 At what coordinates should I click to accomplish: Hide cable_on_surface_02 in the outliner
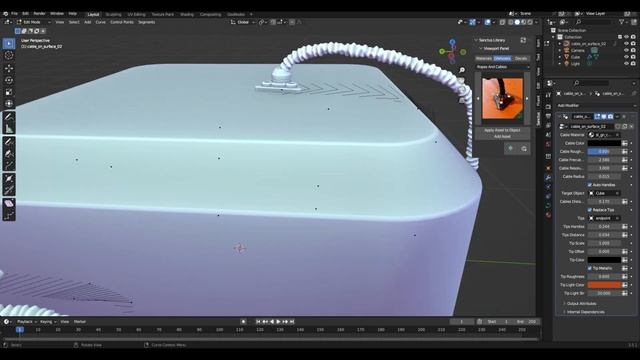click(x=627, y=44)
